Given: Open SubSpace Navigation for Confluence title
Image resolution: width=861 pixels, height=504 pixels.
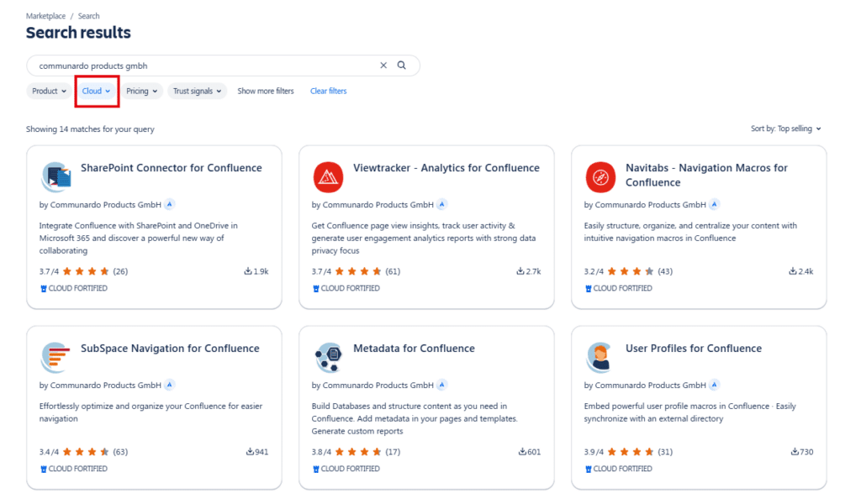Looking at the screenshot, I should point(170,349).
